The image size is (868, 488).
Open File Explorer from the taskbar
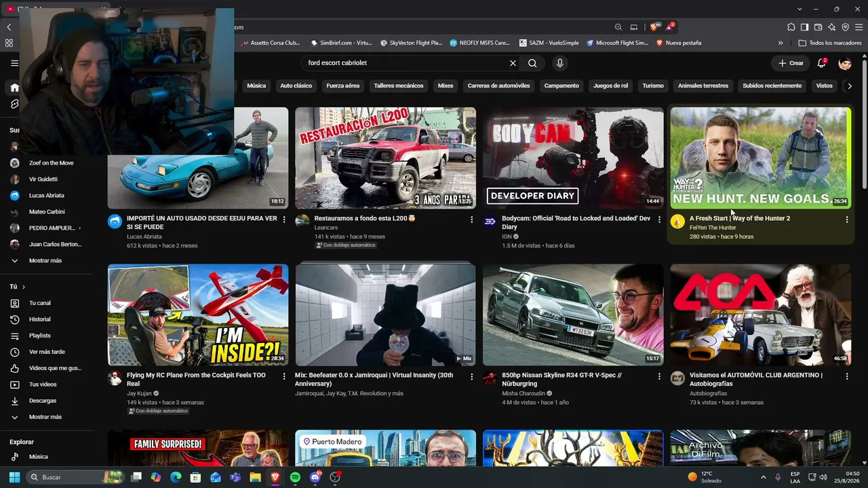pyautogui.click(x=255, y=477)
